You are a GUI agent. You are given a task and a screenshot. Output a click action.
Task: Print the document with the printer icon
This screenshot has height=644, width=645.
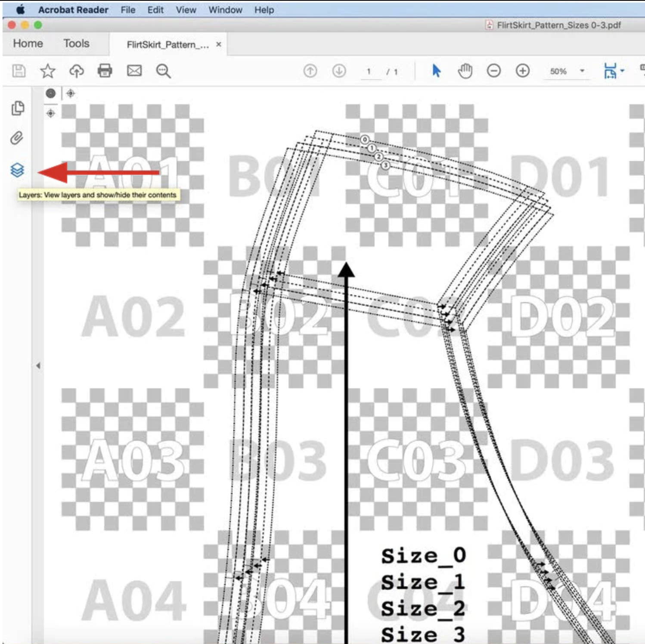[x=105, y=71]
